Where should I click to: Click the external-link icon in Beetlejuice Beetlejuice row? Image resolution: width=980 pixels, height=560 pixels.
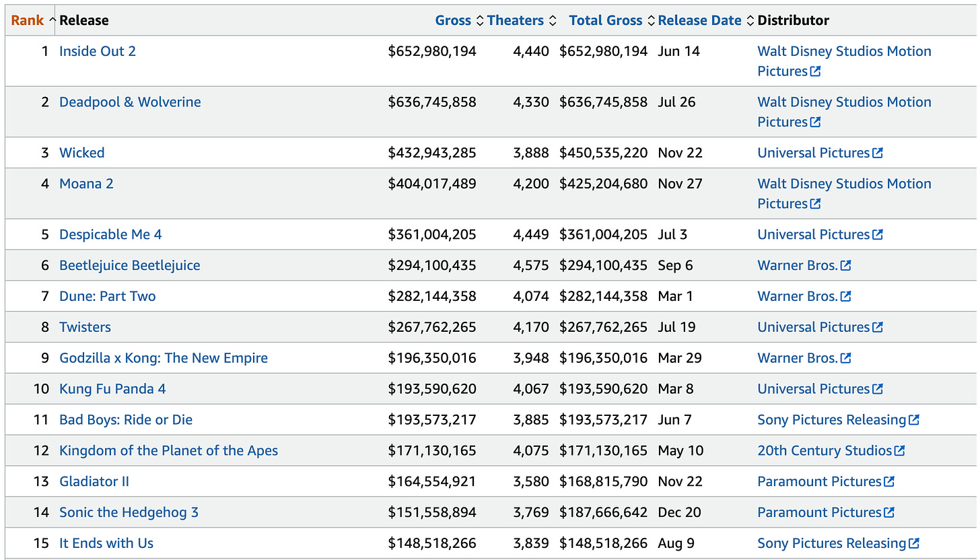point(846,266)
